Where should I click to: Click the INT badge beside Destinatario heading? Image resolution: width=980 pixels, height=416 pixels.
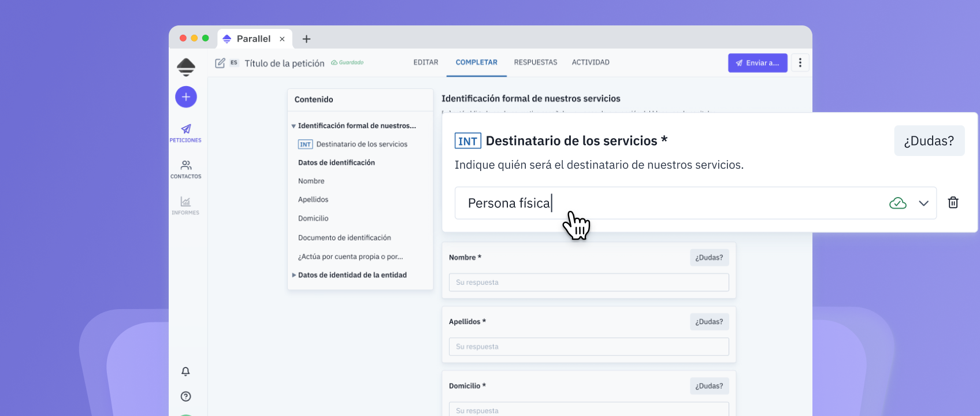click(x=467, y=141)
